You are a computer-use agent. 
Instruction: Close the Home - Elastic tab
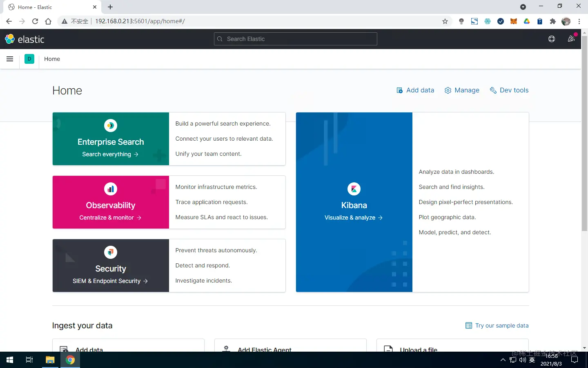click(95, 7)
